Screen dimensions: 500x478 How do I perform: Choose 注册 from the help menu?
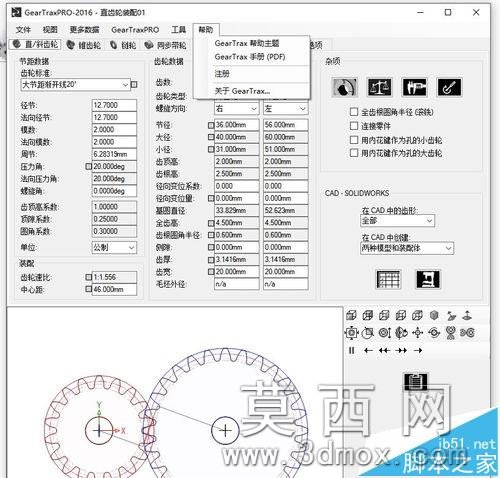click(222, 74)
